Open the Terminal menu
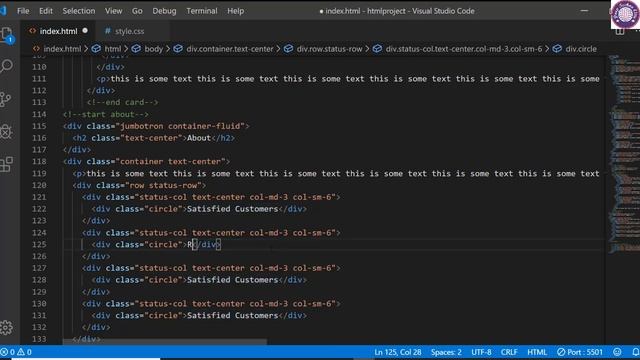The image size is (640, 360). (x=202, y=11)
